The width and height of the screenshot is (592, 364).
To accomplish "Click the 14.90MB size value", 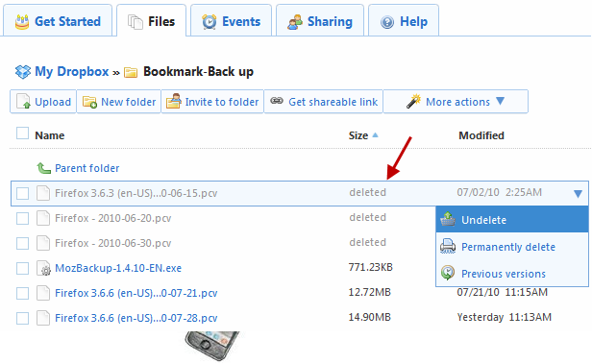I will pos(370,317).
